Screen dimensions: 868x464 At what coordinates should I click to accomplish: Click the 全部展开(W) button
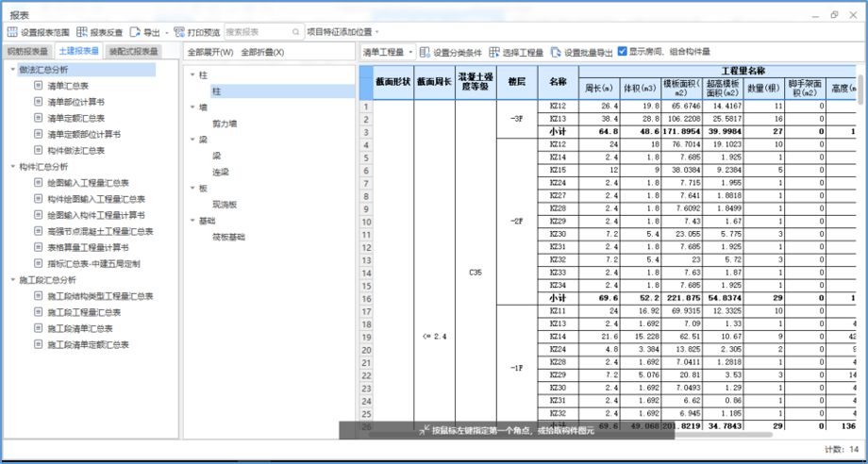209,52
